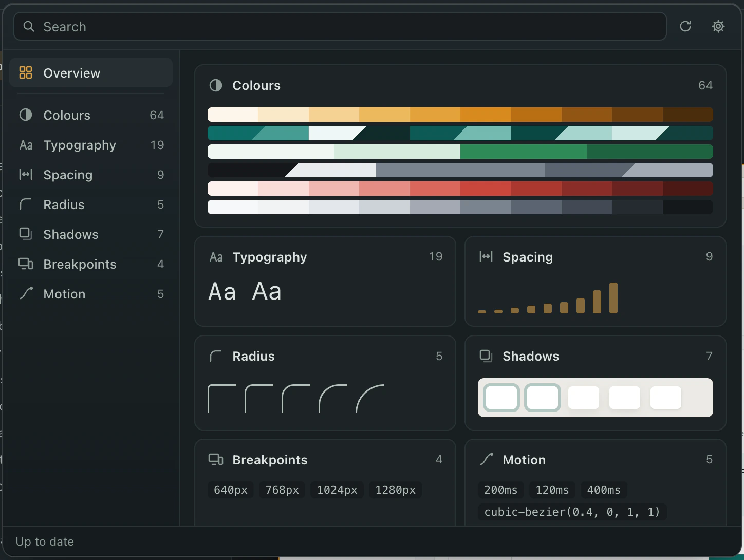Click the cubic-bezier(0.4, 0, 1, 1) chip

572,512
